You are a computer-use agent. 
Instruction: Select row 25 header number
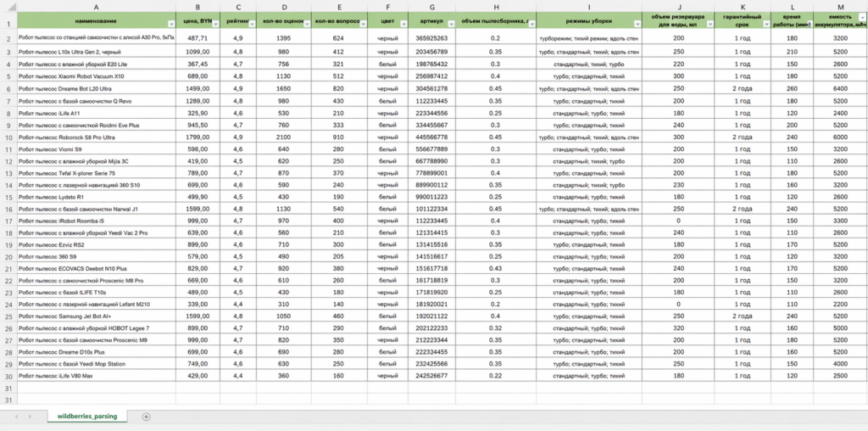coord(8,316)
